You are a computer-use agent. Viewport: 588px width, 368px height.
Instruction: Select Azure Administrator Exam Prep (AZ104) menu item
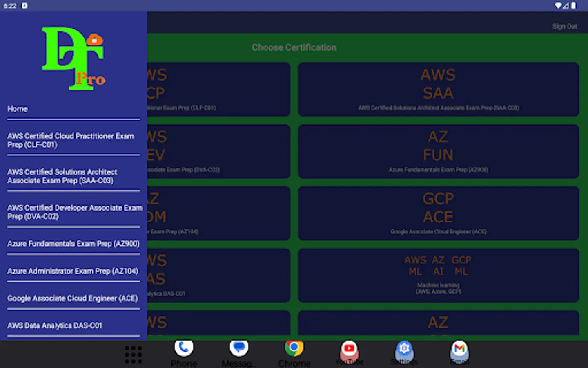pos(73,271)
